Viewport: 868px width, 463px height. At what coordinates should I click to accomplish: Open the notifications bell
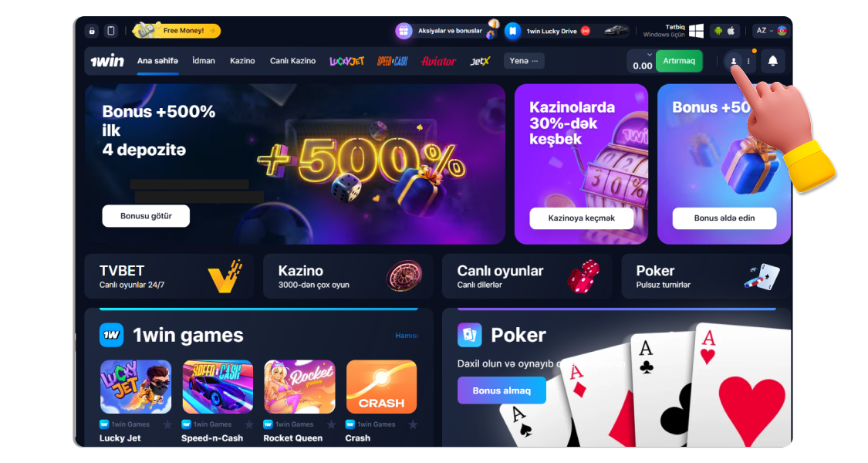(773, 61)
